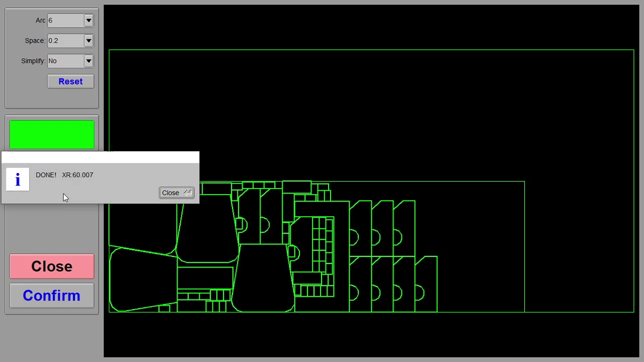Click the pink Close button
644x362 pixels.
tap(52, 266)
